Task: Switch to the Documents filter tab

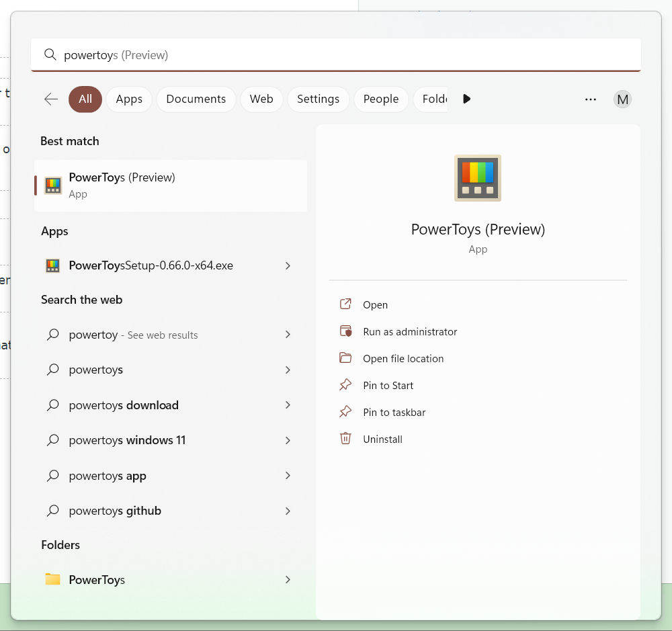Action: pyautogui.click(x=196, y=99)
